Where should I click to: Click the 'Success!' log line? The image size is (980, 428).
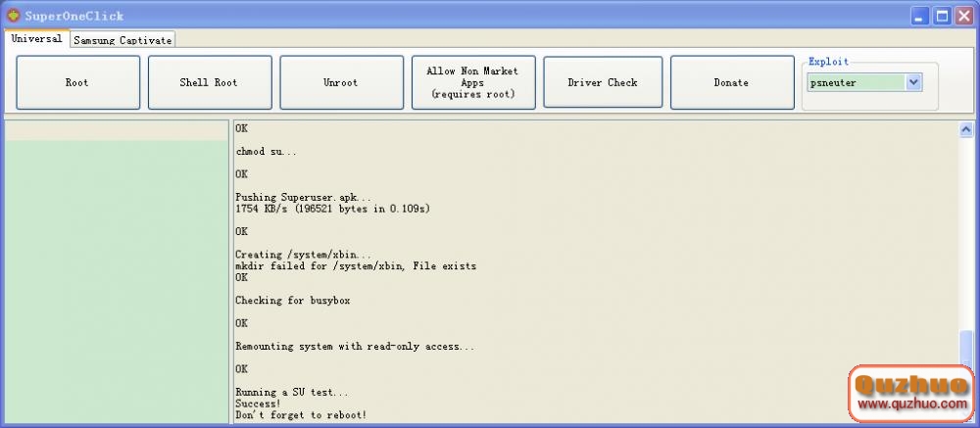tap(258, 404)
